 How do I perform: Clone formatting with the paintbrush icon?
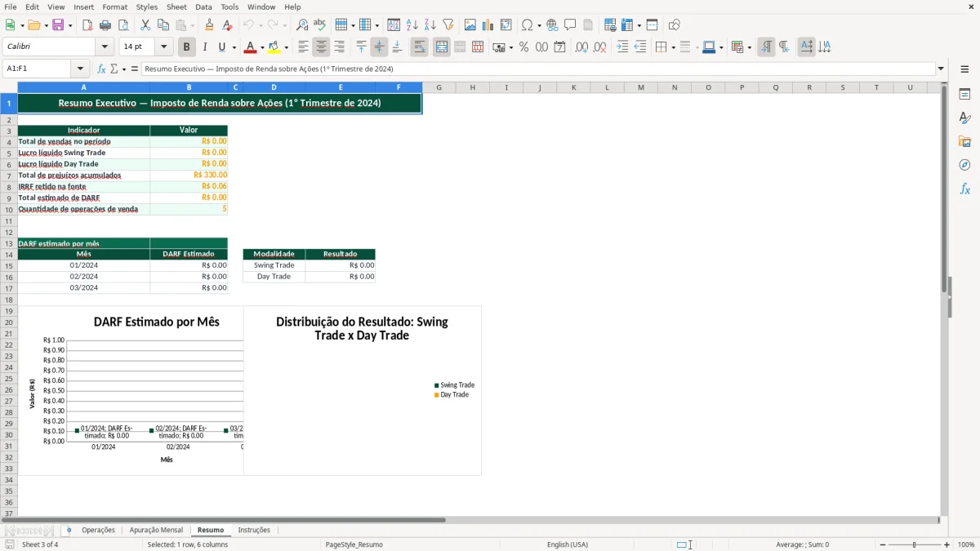coord(209,25)
